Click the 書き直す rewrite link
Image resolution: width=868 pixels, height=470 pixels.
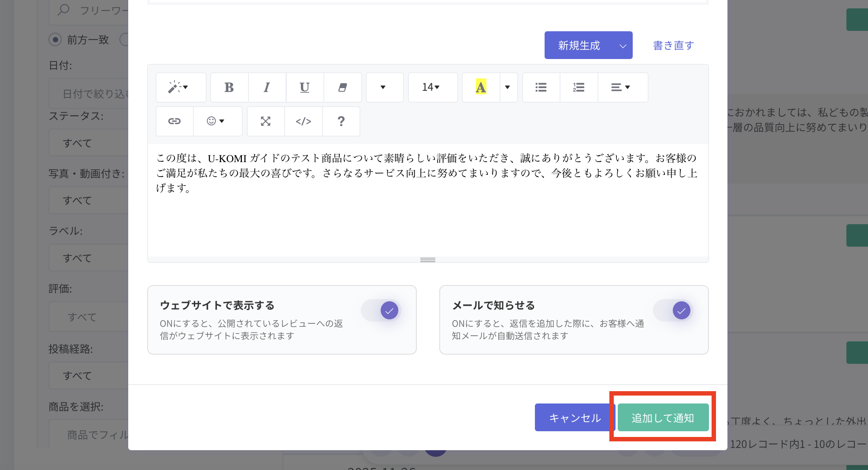pos(673,45)
